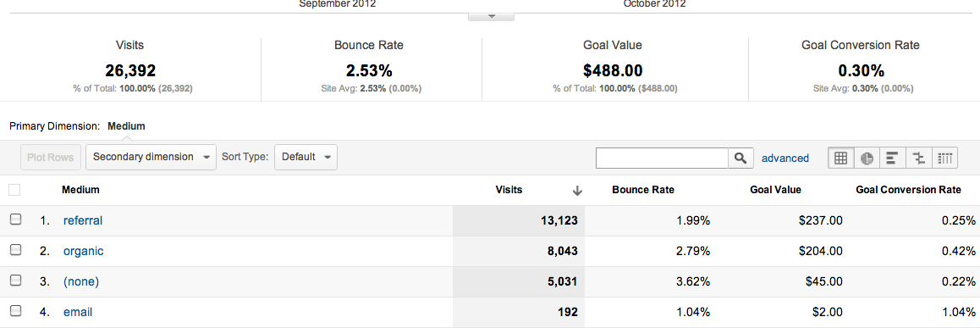
Task: Select the Medium primary dimension
Action: click(126, 125)
